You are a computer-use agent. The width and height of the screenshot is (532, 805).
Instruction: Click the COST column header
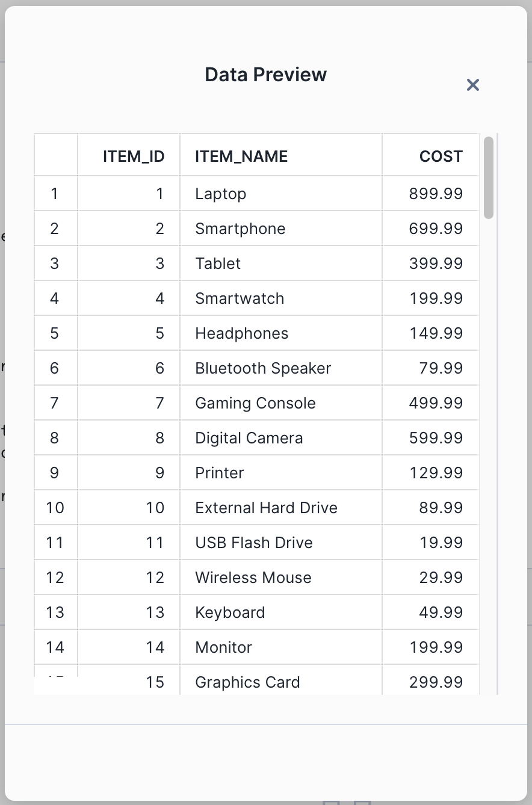point(441,156)
